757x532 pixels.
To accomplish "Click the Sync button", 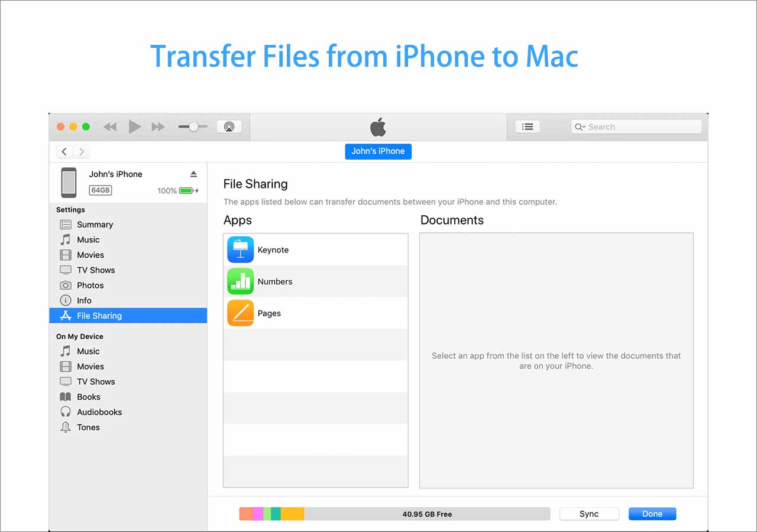I will 589,514.
